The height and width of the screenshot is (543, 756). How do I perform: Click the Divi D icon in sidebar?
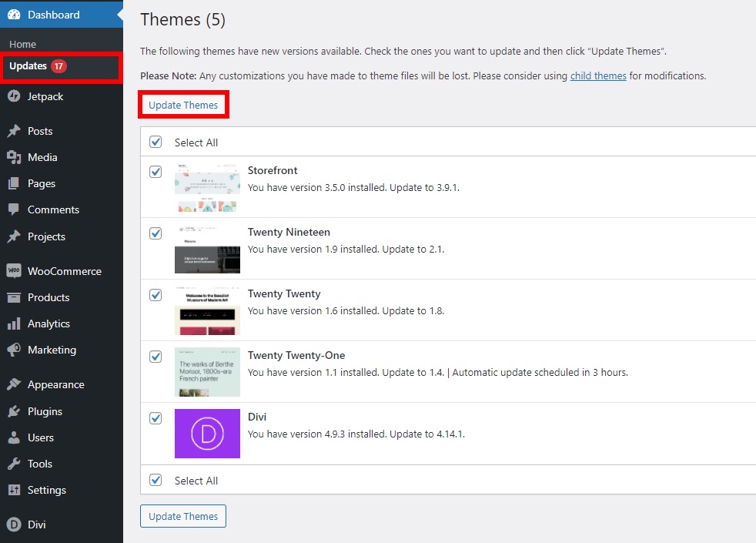click(14, 525)
